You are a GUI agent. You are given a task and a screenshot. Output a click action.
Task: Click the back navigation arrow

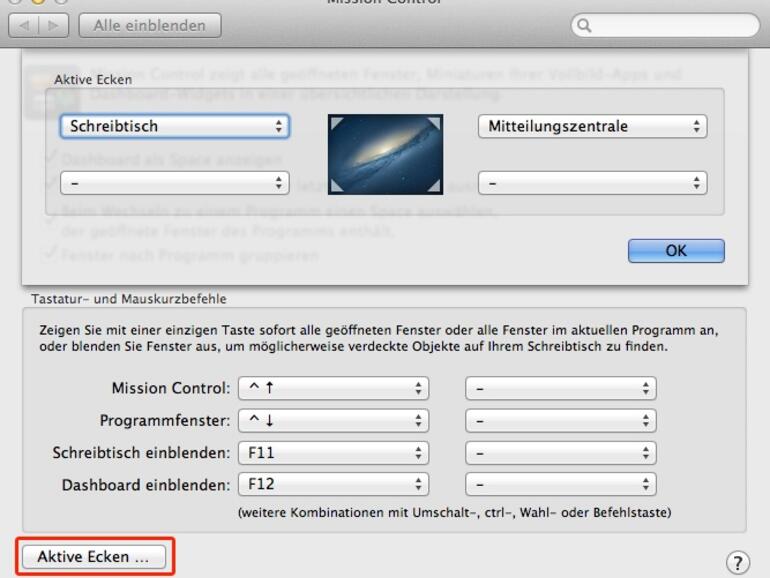point(24,25)
